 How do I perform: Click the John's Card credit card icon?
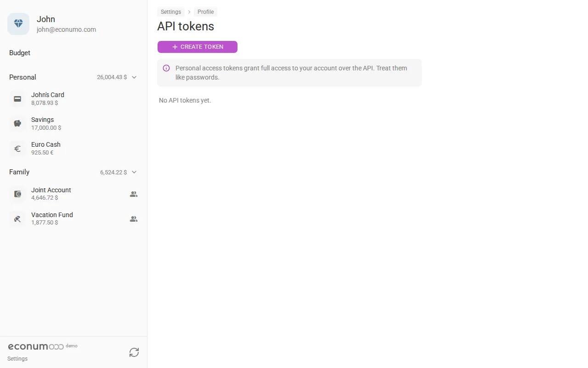coord(17,98)
